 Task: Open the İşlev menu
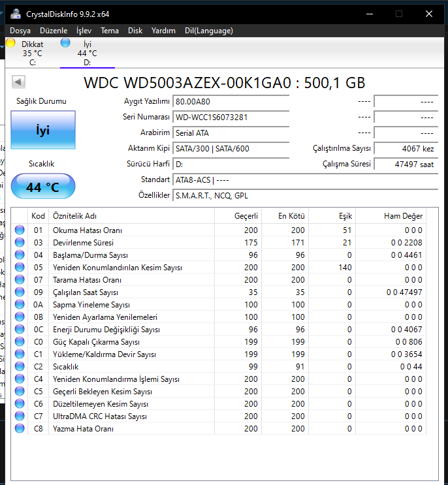pos(84,31)
